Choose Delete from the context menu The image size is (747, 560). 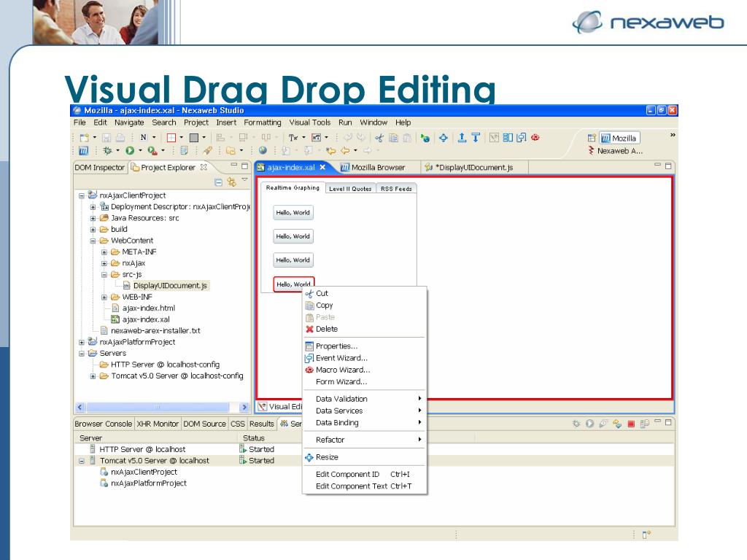[x=365, y=329]
